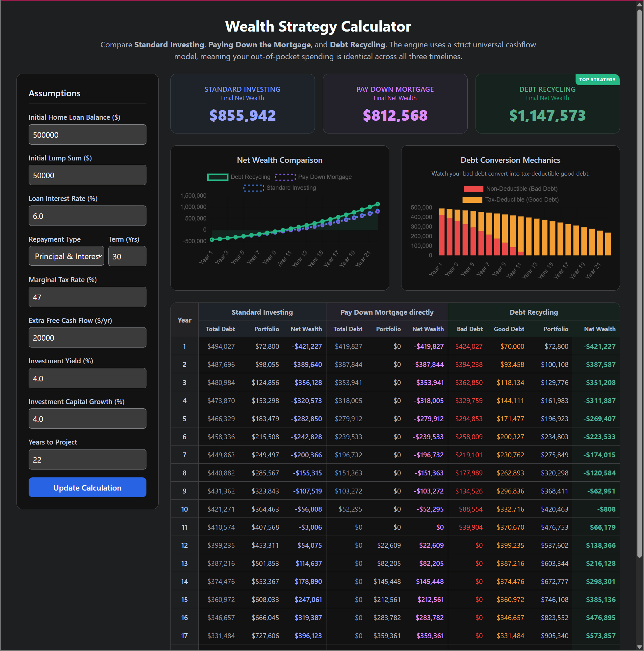
Task: Select the Loan Interest Rate field
Action: [87, 216]
